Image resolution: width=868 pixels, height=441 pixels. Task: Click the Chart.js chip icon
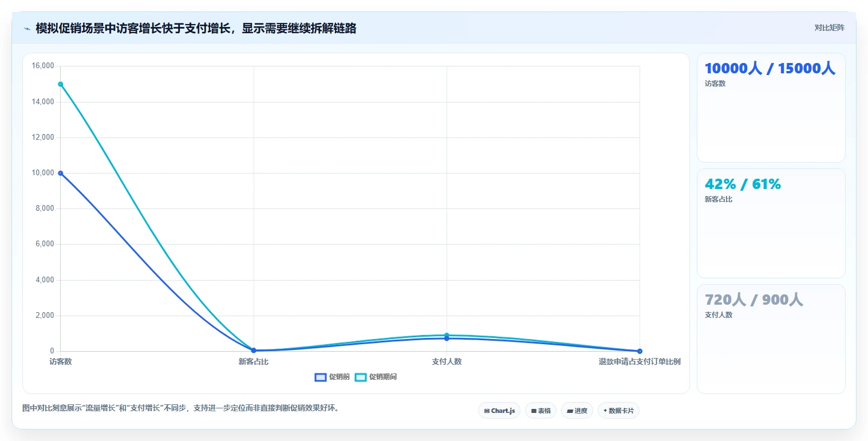pos(487,411)
